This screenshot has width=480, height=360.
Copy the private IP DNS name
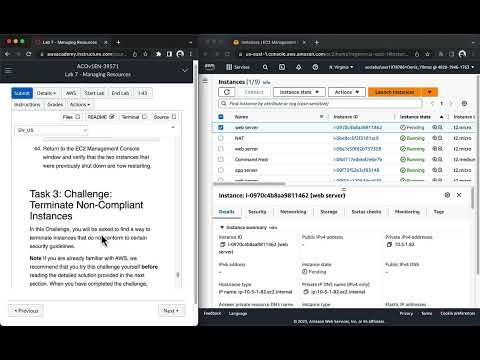click(x=306, y=292)
